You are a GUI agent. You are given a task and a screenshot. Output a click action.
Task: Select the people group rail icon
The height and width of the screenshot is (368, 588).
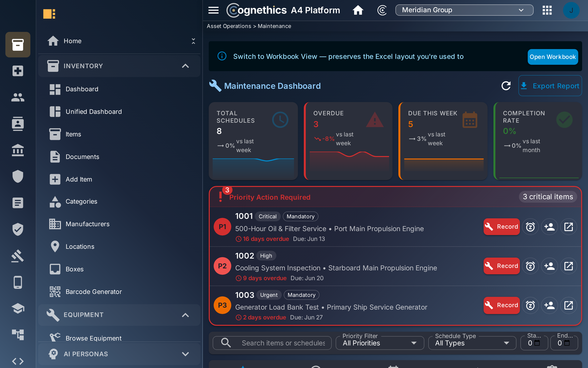(x=18, y=97)
